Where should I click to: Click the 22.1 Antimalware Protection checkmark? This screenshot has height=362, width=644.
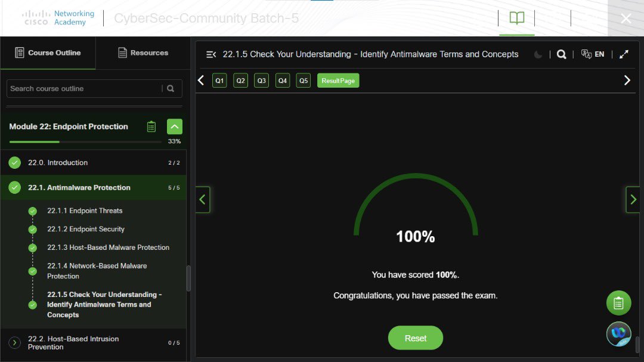coord(15,187)
